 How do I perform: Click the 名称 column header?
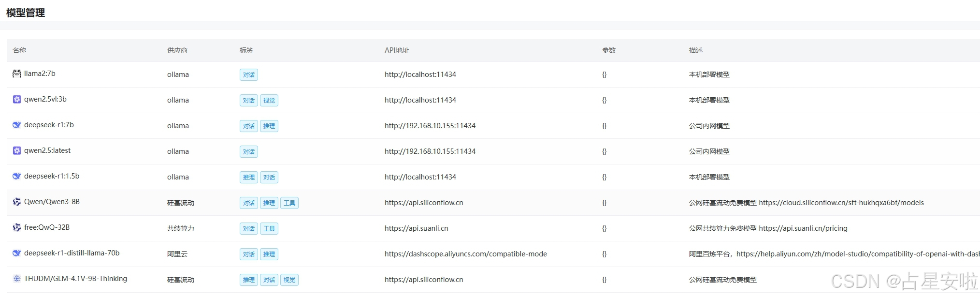click(x=19, y=50)
